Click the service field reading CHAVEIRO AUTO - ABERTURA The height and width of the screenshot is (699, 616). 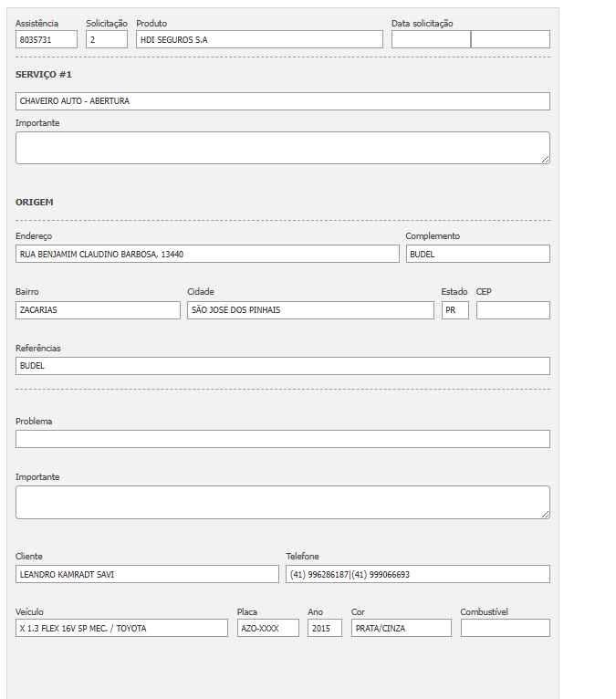click(283, 101)
